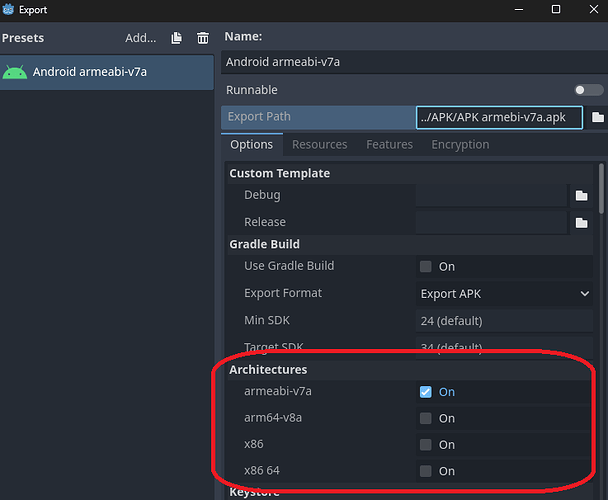Image resolution: width=608 pixels, height=500 pixels.
Task: Open the Export Format dropdown
Action: click(504, 294)
